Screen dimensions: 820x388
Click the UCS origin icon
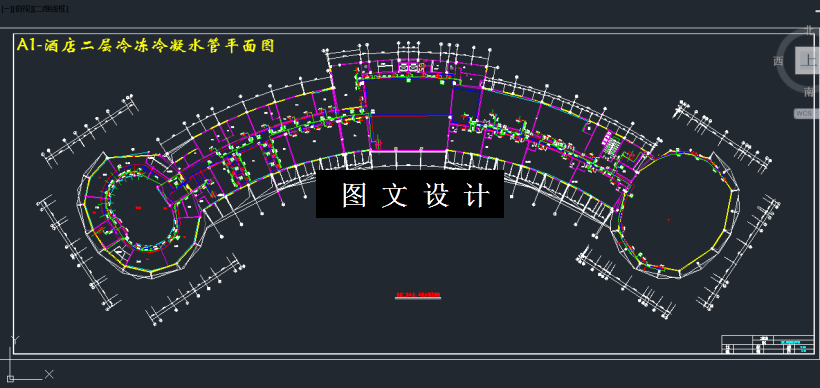point(11,378)
